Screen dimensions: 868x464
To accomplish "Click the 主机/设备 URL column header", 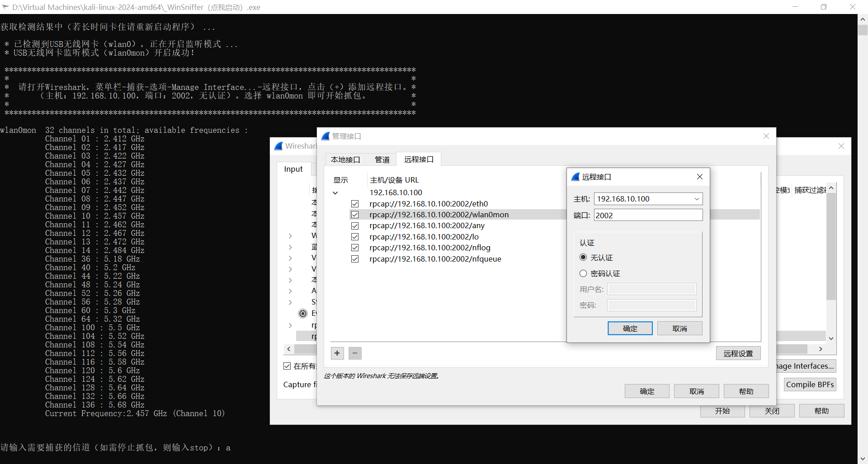I will click(394, 180).
